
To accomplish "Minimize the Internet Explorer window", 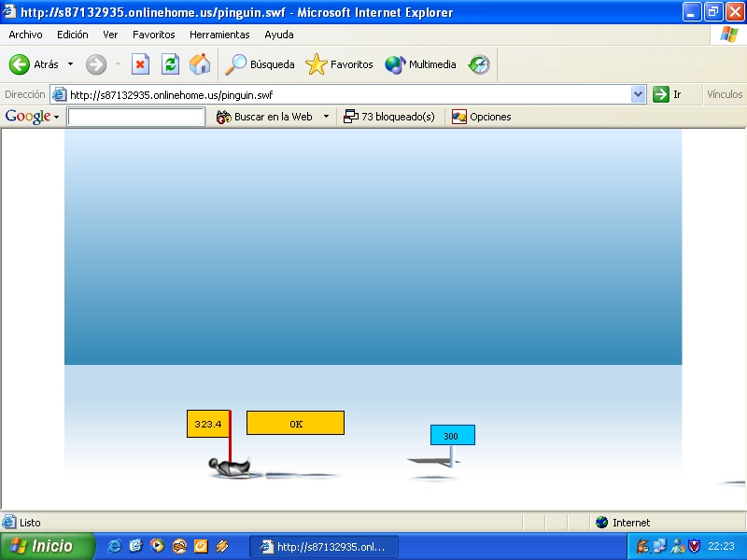I will pos(692,12).
